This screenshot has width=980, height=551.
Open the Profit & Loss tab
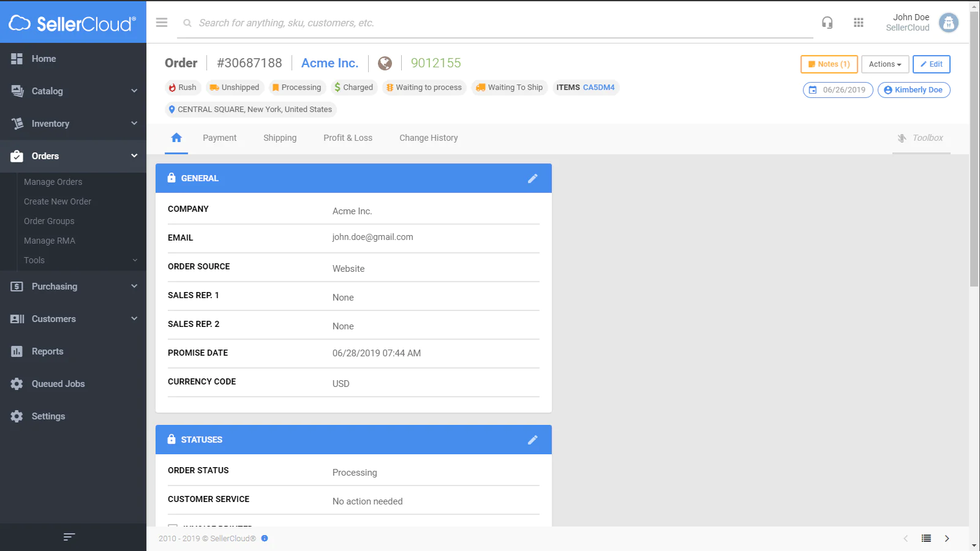[347, 138]
